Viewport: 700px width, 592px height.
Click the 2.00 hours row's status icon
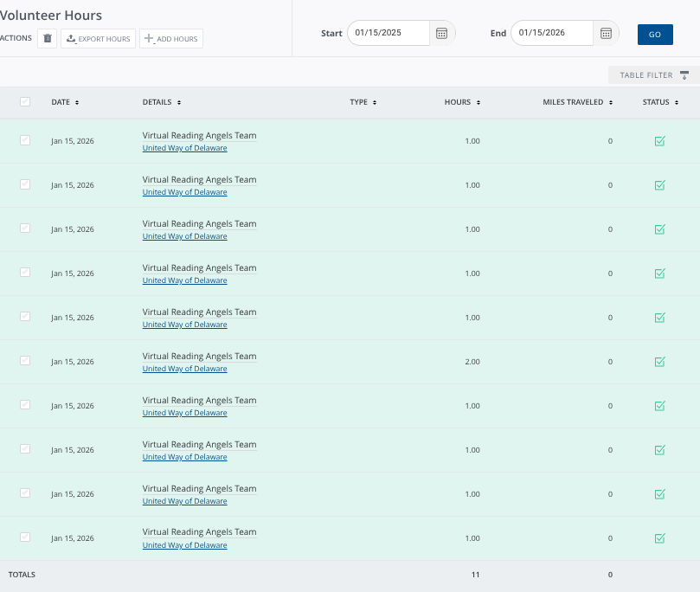660,362
